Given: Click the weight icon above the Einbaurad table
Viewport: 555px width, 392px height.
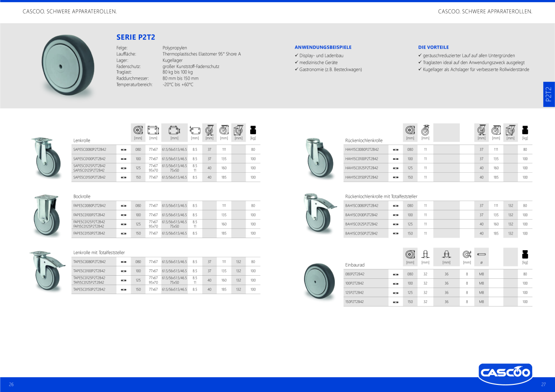Looking at the screenshot, I should click(525, 254).
